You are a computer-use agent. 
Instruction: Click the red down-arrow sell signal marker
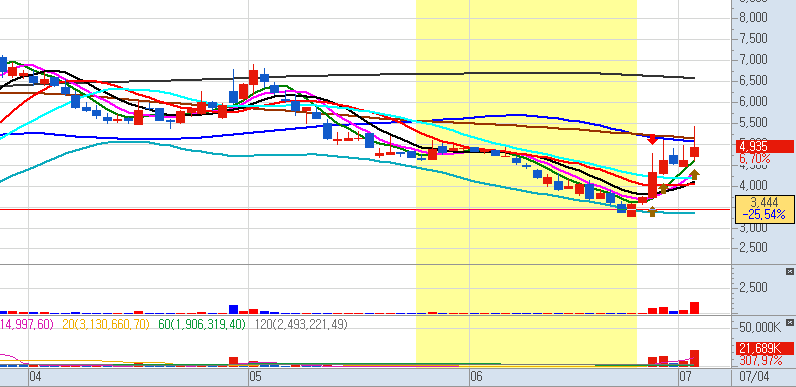tap(652, 139)
